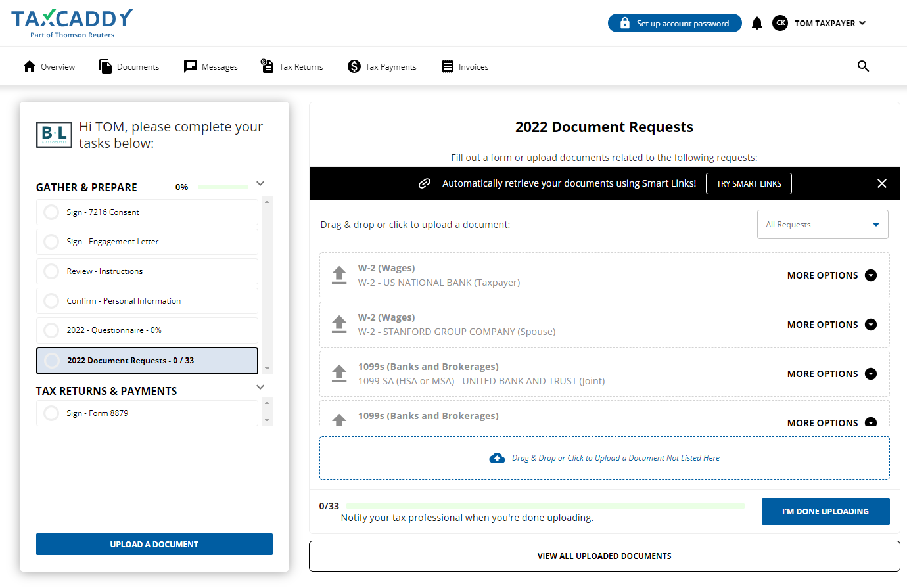Click Tax Returns list scroll down arrow
Viewport: 907px width, 588px height.
pyautogui.click(x=267, y=420)
